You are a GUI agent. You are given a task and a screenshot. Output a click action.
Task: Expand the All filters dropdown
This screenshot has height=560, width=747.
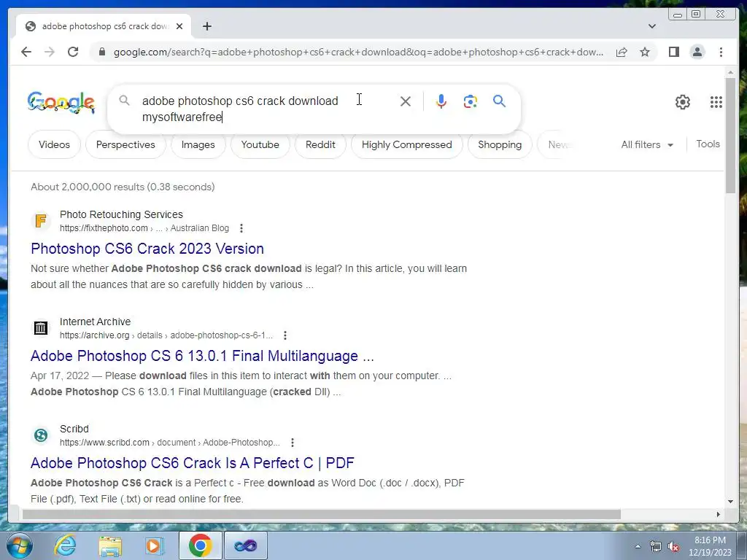tap(647, 145)
